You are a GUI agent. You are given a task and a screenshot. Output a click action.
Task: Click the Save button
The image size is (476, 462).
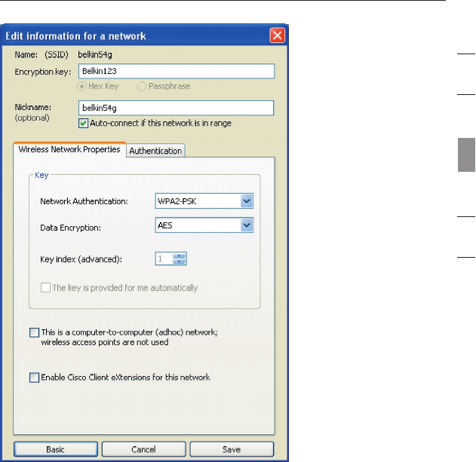[232, 449]
